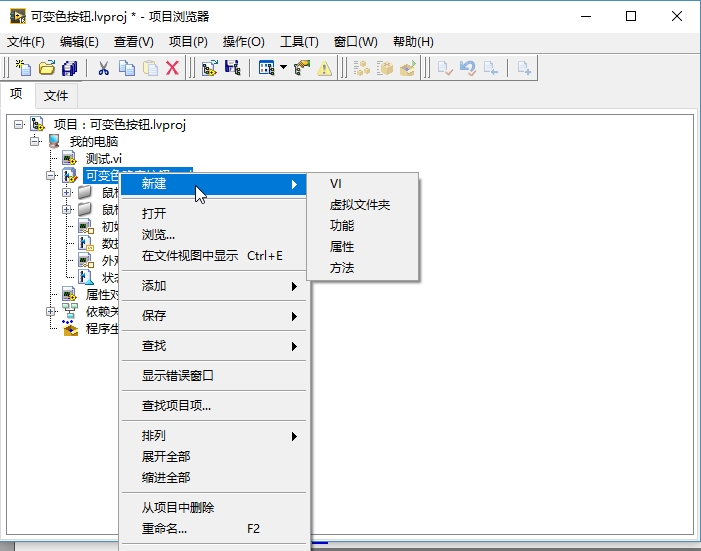Click the greyed document-with-plus toolbar icon
The image size is (701, 551).
524,68
